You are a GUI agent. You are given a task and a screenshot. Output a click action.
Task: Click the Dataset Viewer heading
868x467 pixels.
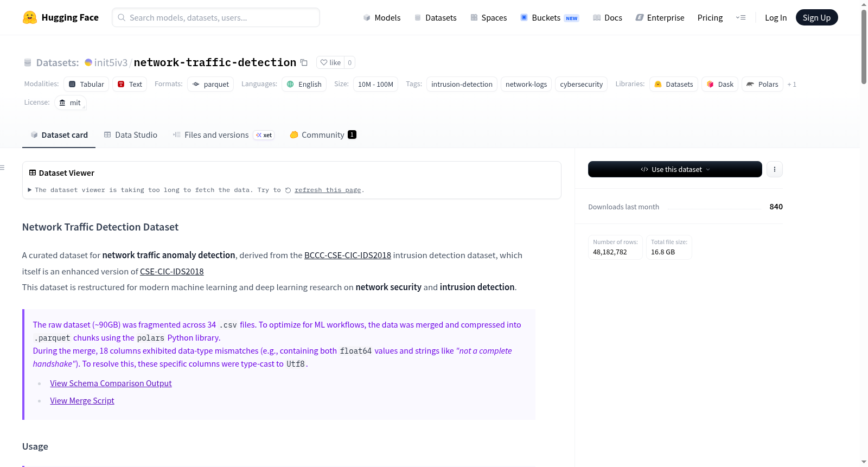(x=67, y=173)
